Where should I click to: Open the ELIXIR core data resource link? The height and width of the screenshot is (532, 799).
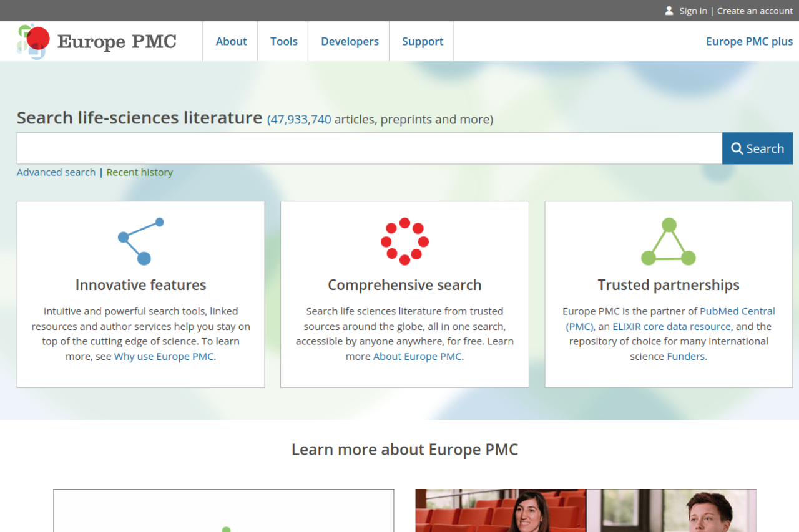click(671, 326)
